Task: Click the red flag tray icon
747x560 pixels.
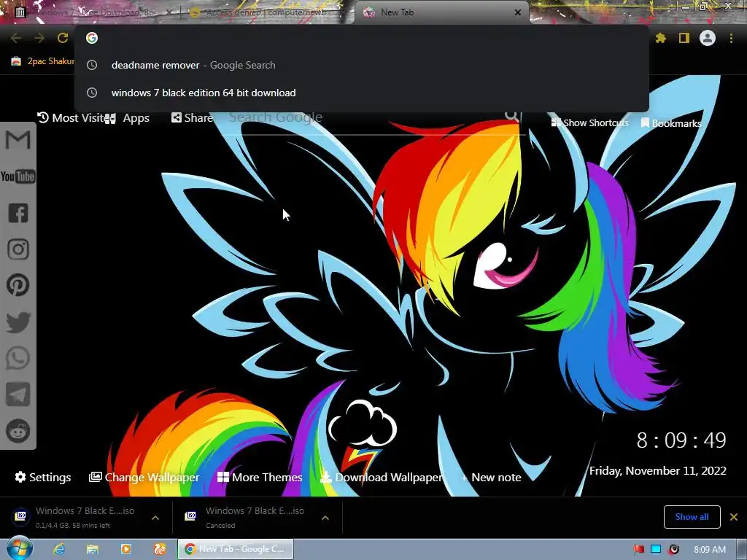Action: pos(638,550)
